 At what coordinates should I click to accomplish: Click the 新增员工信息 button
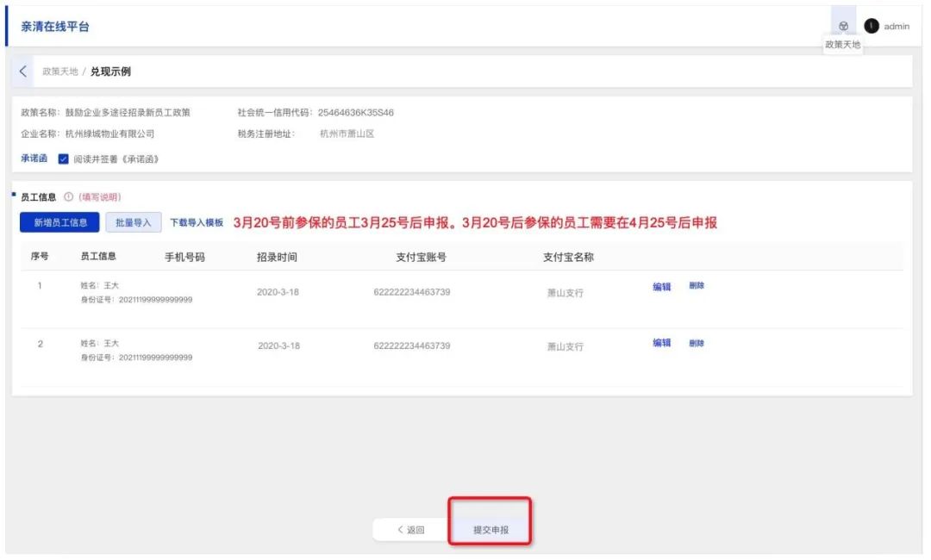[x=60, y=222]
